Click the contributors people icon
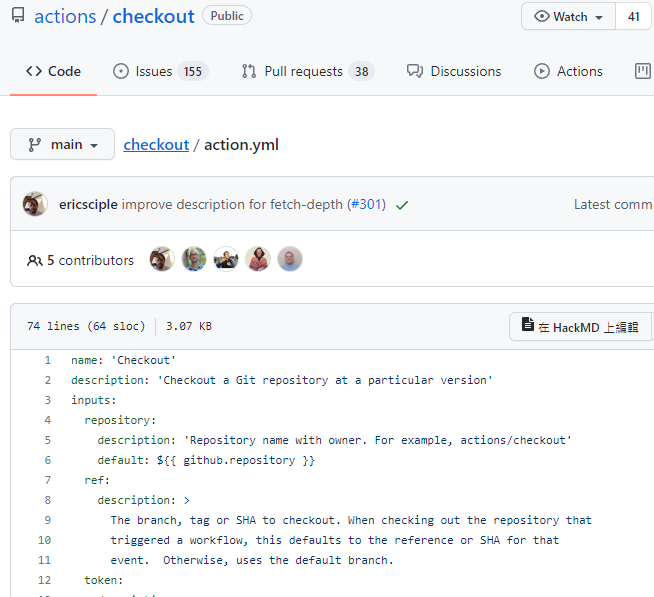The image size is (654, 597). [x=35, y=261]
